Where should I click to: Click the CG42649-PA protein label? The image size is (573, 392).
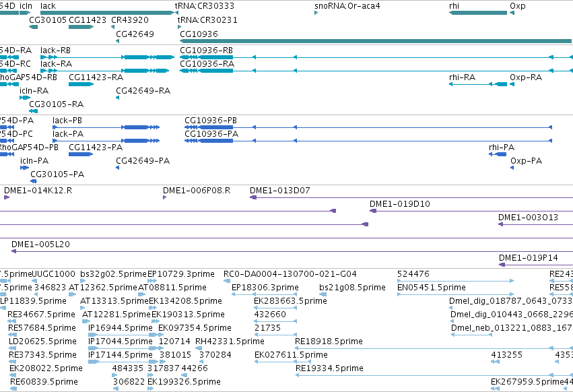pos(143,161)
